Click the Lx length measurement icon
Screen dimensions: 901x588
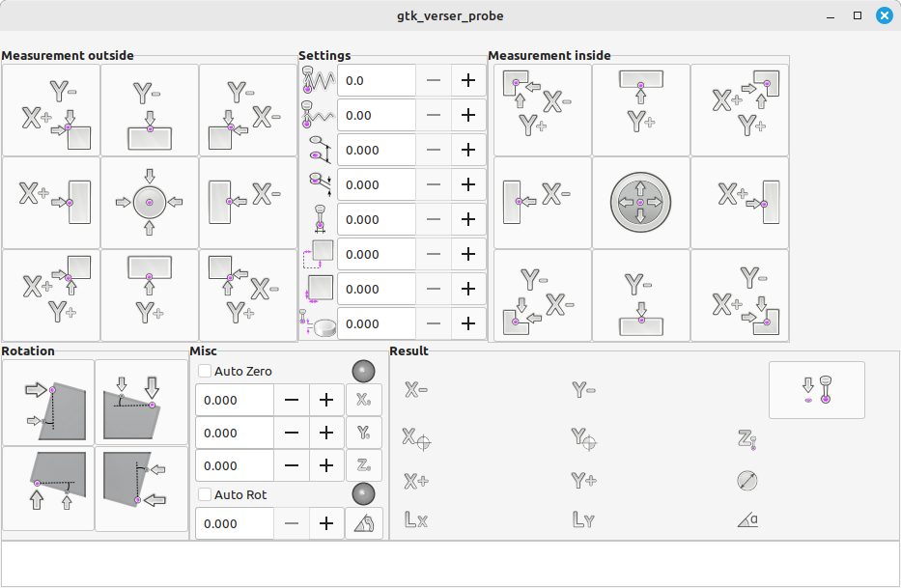(x=417, y=520)
